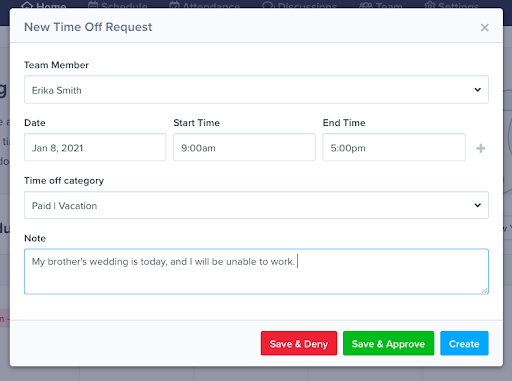Image resolution: width=512 pixels, height=381 pixels.
Task: Go to the Attendance nav tab label
Action: coord(211,6)
